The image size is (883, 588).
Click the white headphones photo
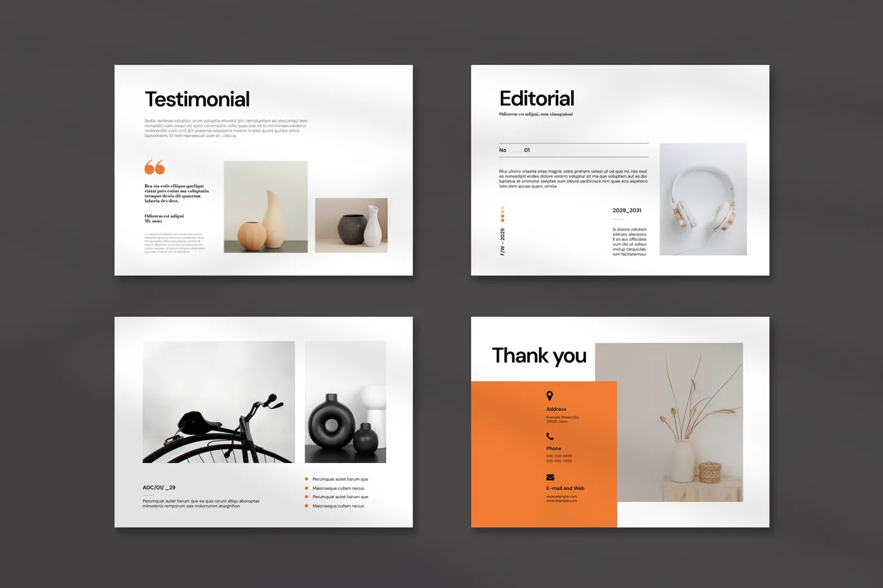pyautogui.click(x=703, y=199)
